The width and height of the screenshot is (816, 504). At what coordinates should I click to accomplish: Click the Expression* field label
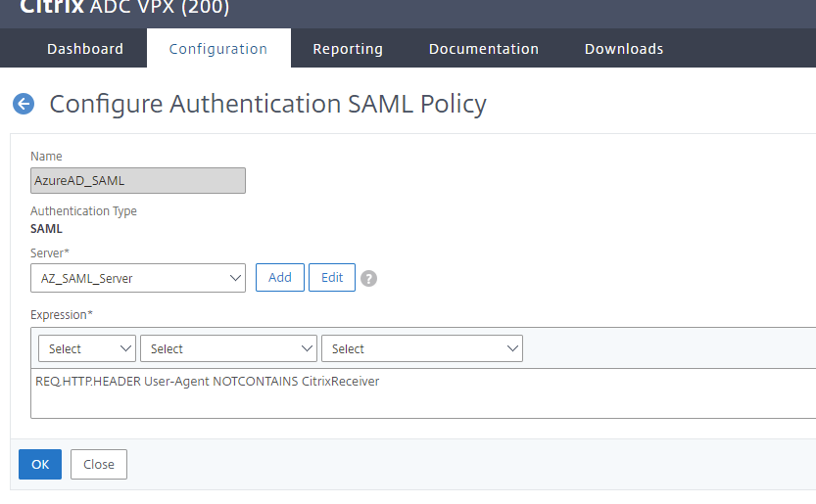(x=62, y=315)
